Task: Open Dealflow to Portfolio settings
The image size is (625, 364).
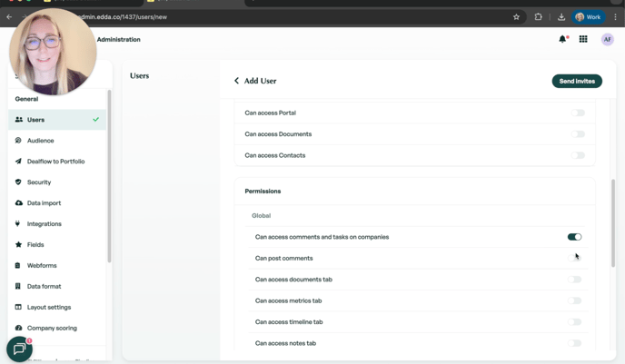Action: (55, 162)
